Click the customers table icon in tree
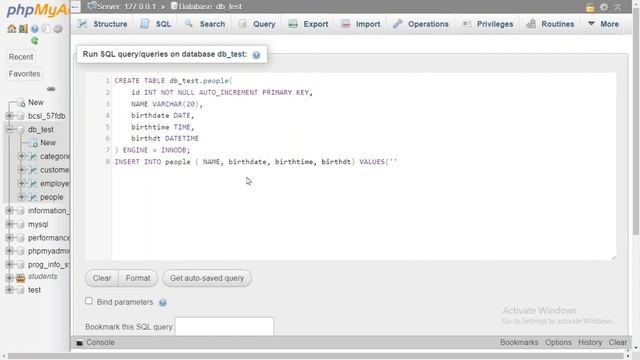 (x=33, y=170)
